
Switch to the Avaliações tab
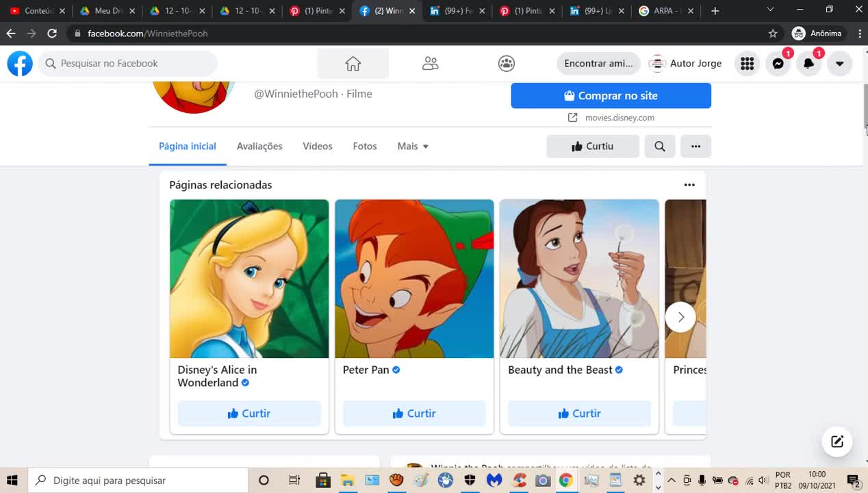click(x=259, y=146)
